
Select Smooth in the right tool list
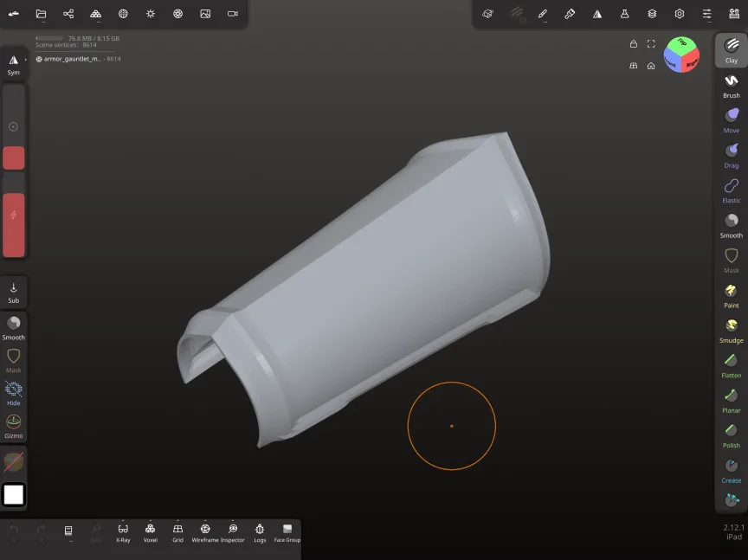pos(731,226)
